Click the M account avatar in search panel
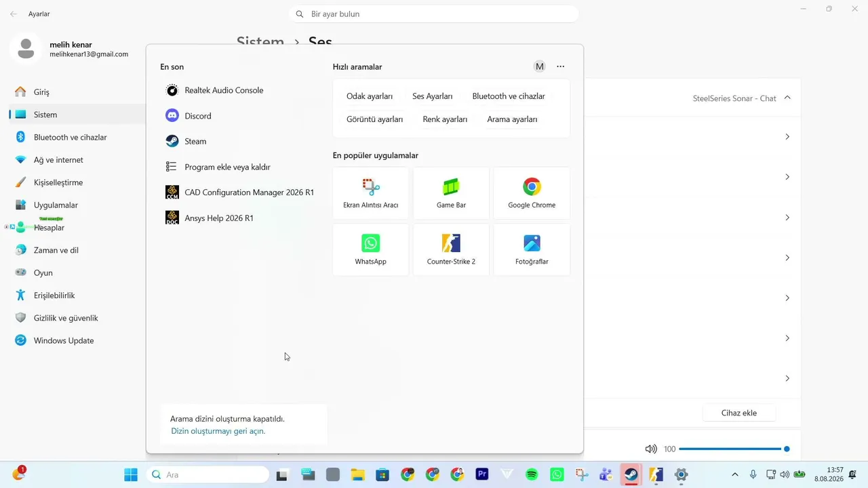Image resolution: width=868 pixels, height=488 pixels. 540,66
